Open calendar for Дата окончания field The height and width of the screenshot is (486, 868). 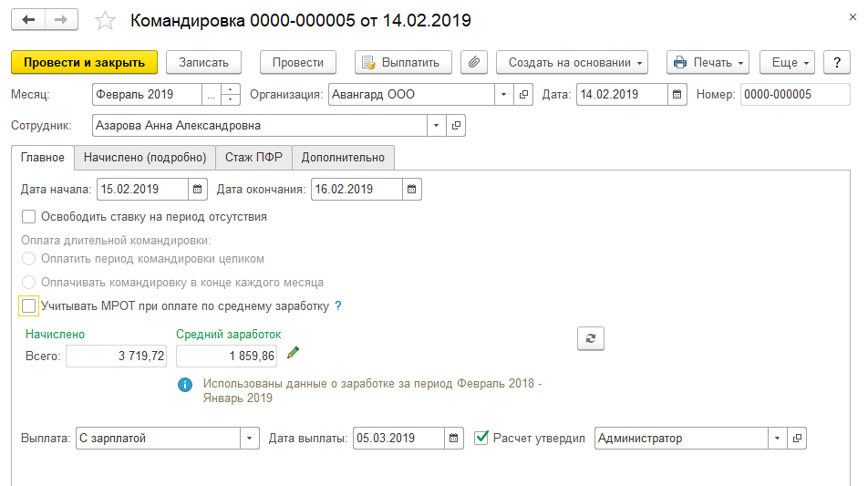411,190
